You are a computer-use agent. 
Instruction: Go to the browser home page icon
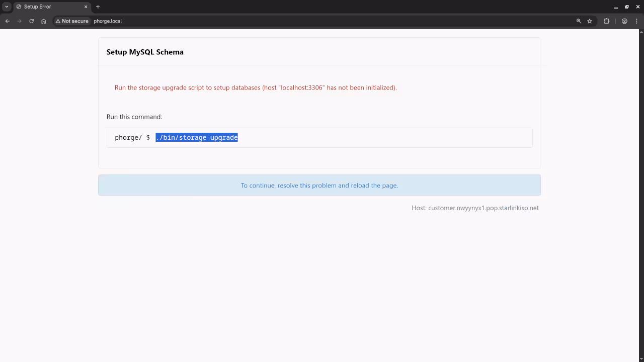(x=44, y=21)
